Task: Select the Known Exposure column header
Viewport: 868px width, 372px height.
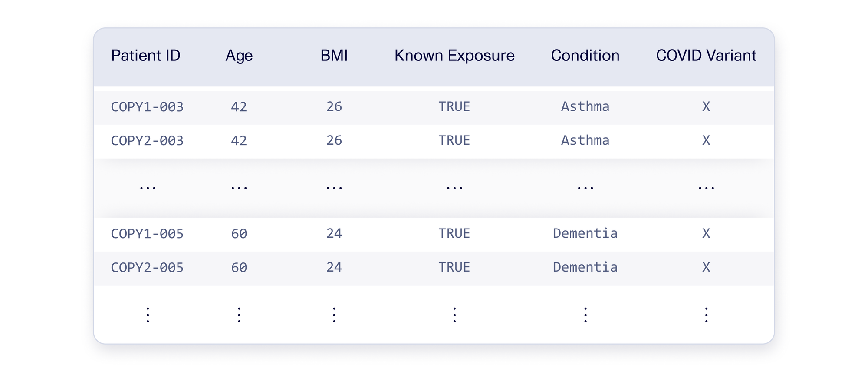Action: 454,56
